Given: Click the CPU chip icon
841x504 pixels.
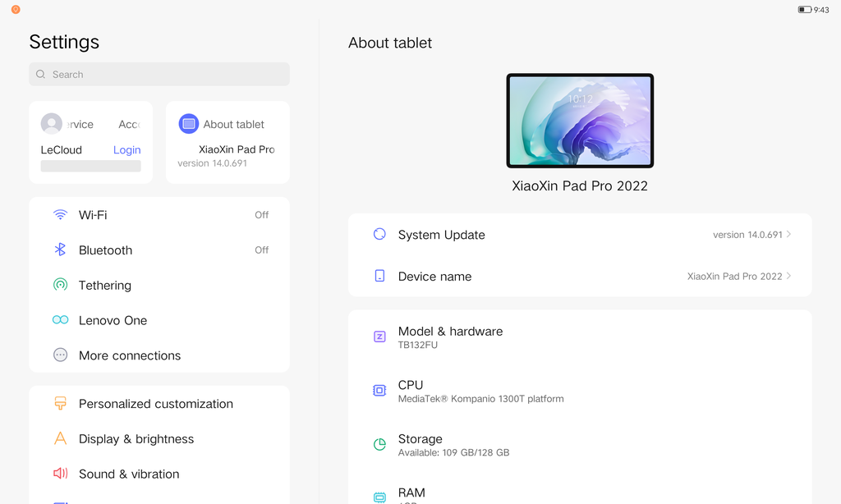Looking at the screenshot, I should pyautogui.click(x=379, y=391).
